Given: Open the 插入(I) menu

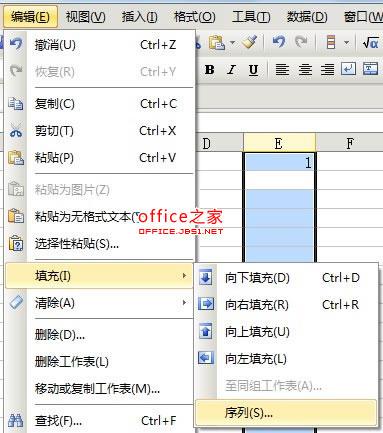Looking at the screenshot, I should [139, 16].
